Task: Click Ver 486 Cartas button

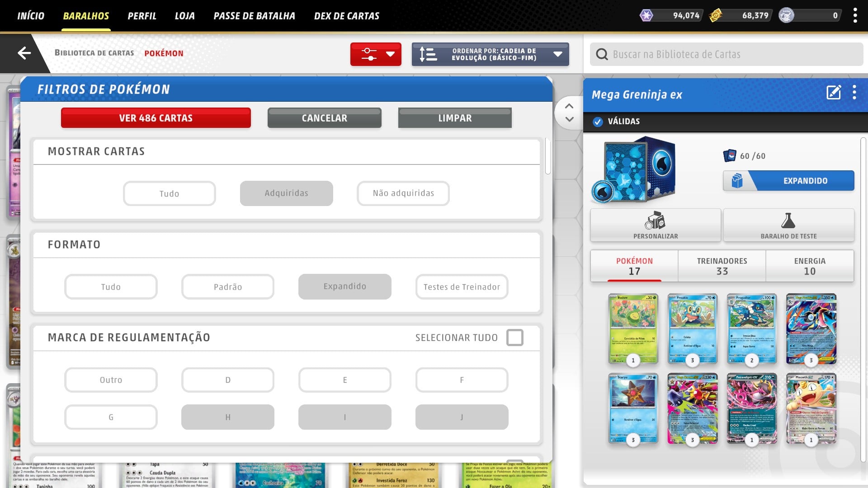Action: tap(156, 118)
